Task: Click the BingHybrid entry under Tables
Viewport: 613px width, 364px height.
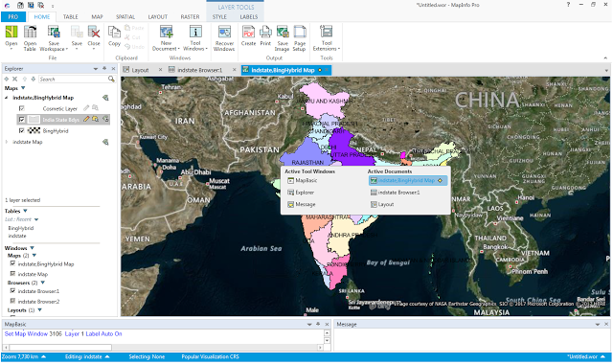Action: [21, 228]
